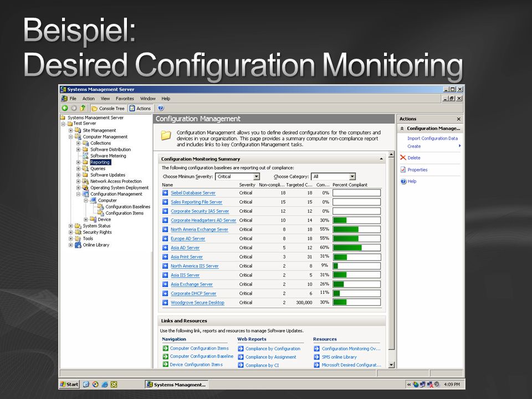Open the Siebel Database Server link

pyautogui.click(x=193, y=193)
